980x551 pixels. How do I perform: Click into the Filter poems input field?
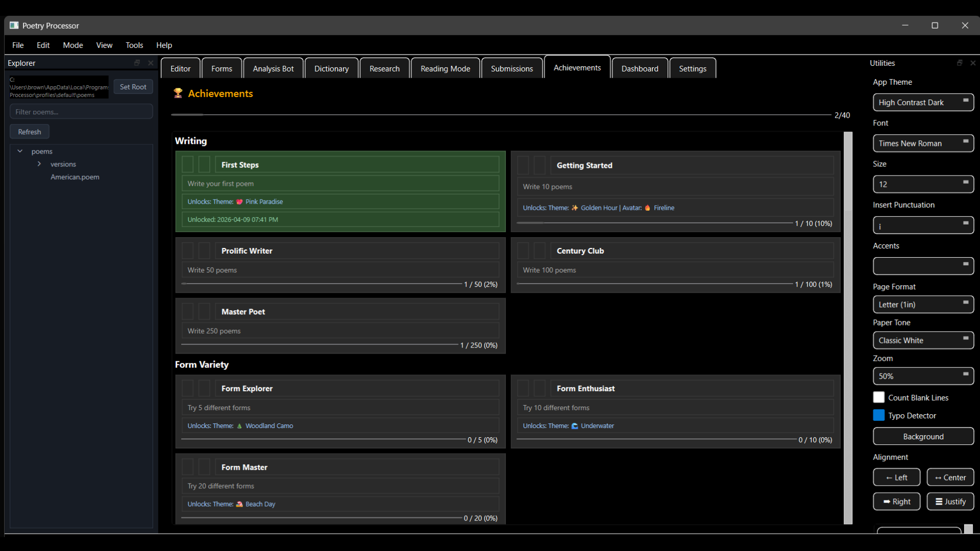[81, 112]
